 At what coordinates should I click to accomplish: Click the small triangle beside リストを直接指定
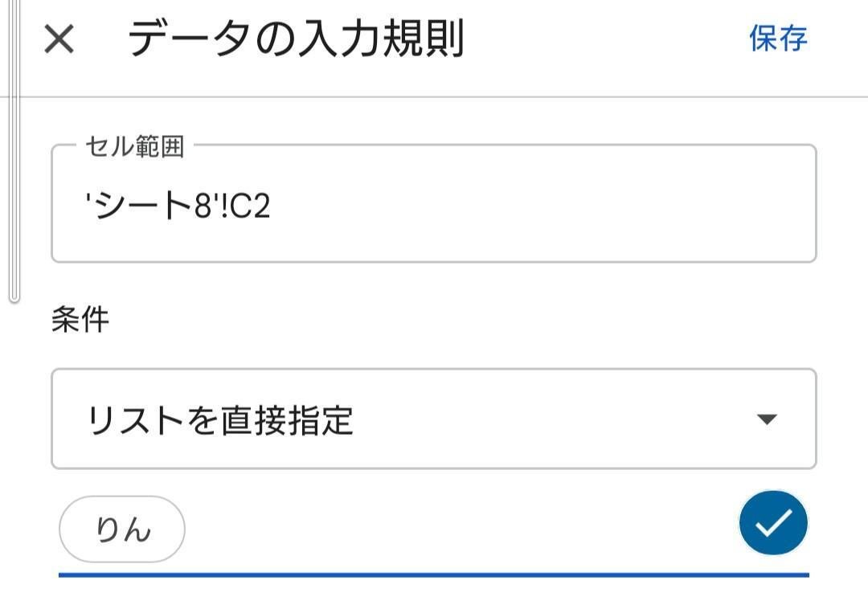[767, 419]
